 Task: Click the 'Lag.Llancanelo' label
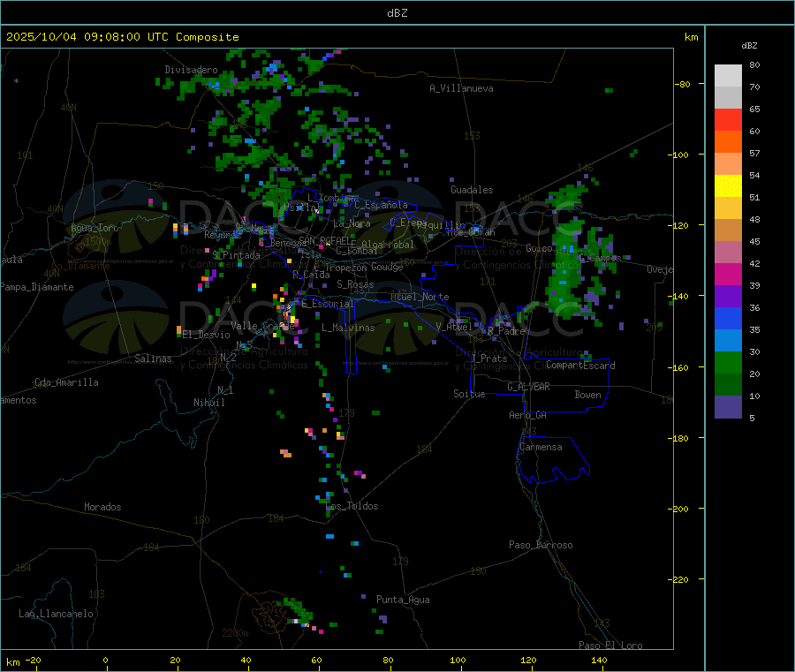click(56, 614)
